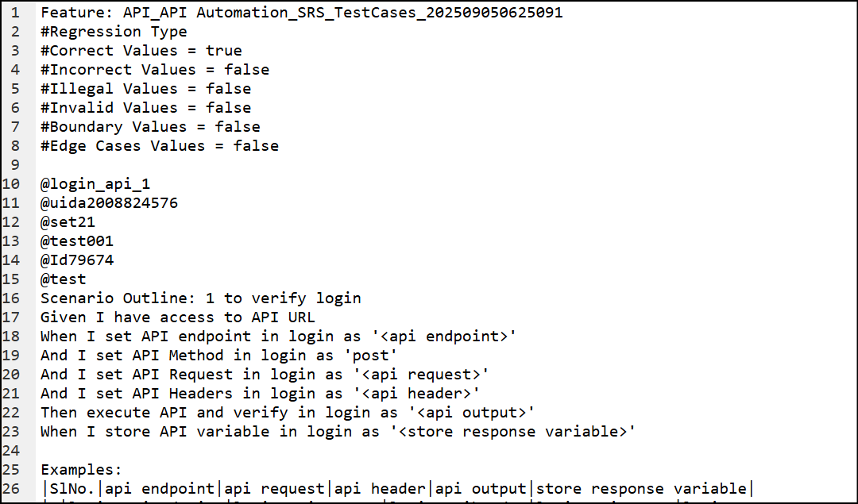Click 'Given I have access to API URL'
The height and width of the screenshot is (504, 858).
(178, 317)
